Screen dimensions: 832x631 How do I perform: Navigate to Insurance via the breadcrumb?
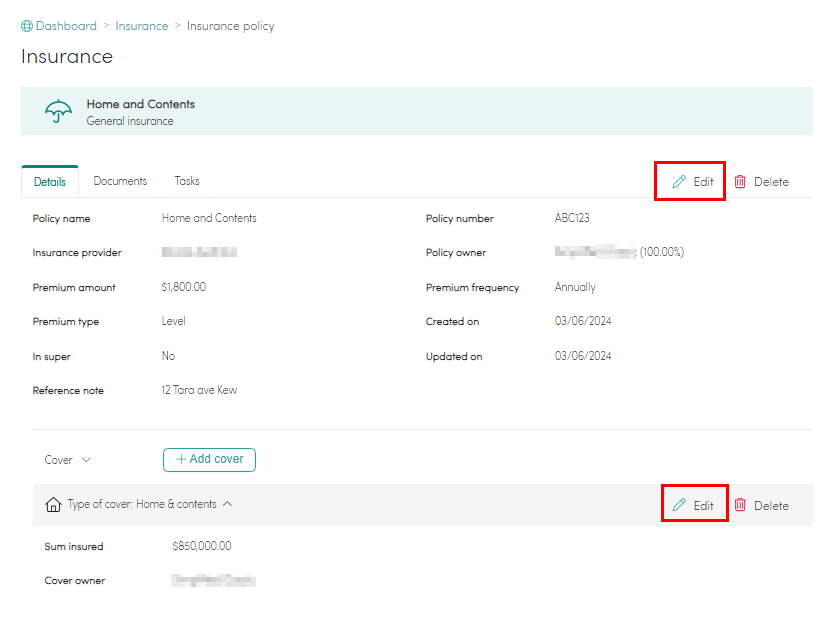[141, 25]
